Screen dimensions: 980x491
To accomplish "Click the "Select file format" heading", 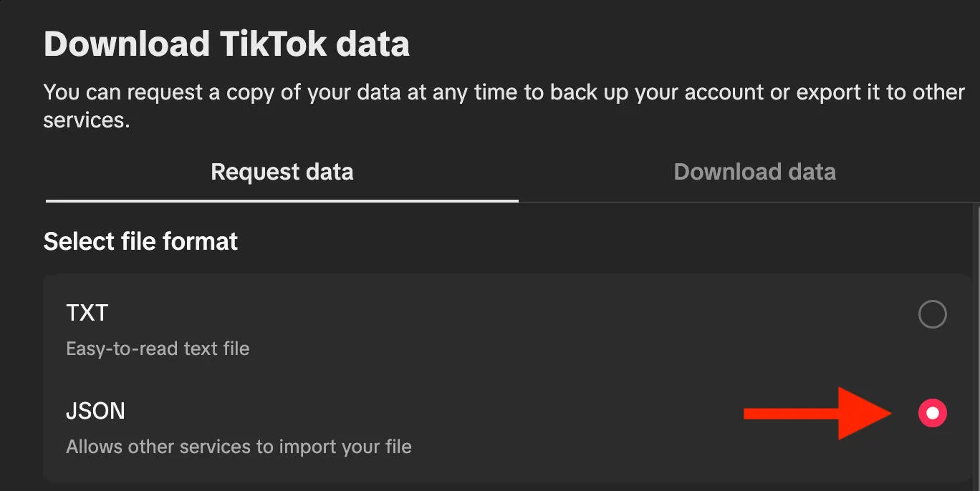I will [x=140, y=241].
